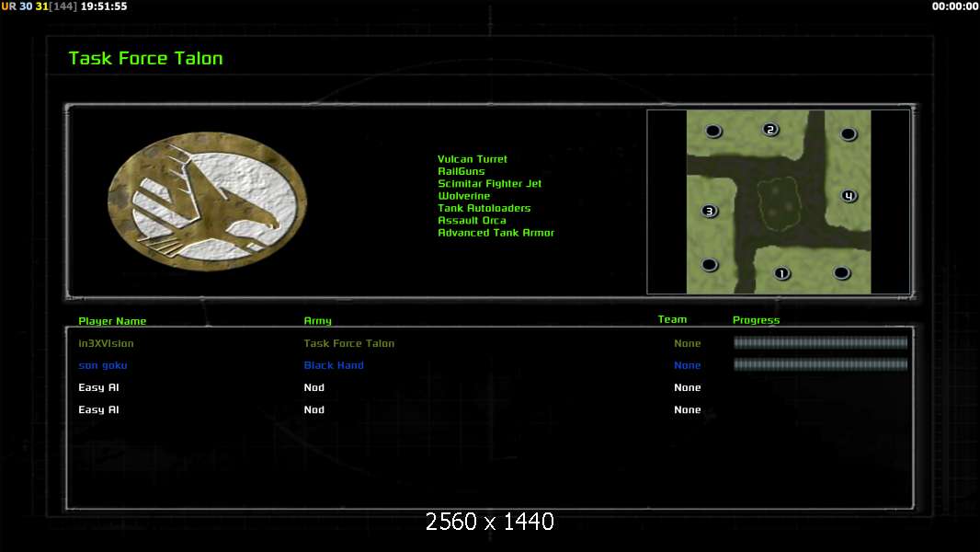980x552 pixels.
Task: Pick the unnumbered top-right map start spot
Action: pyautogui.click(x=849, y=133)
